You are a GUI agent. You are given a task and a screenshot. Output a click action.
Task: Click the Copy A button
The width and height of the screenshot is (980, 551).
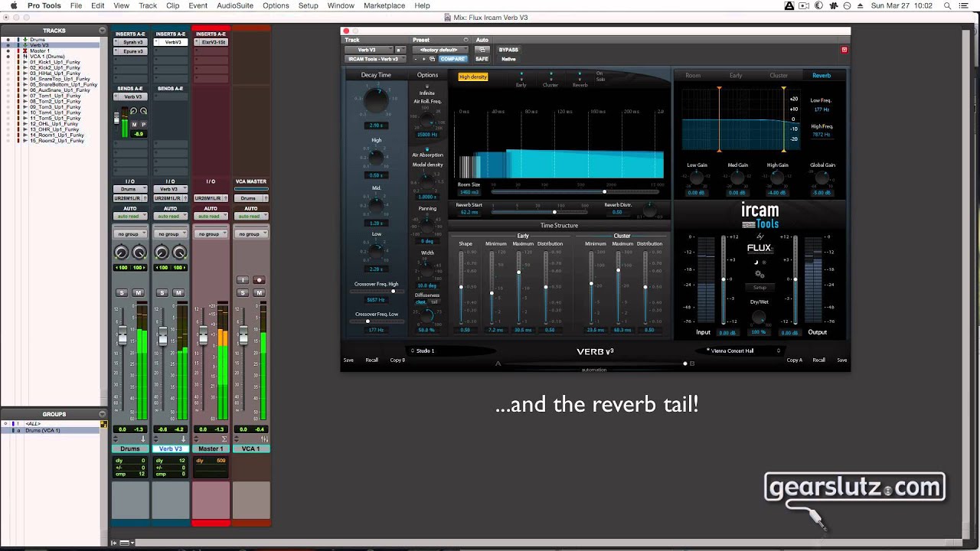795,360
